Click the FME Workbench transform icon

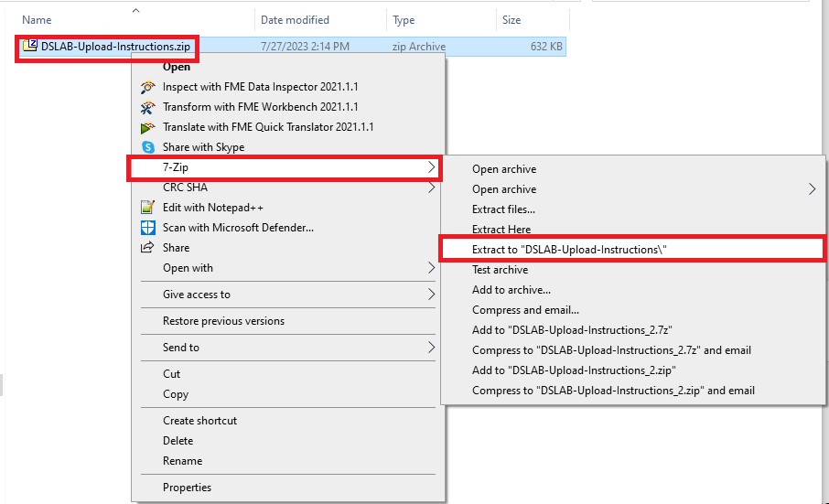(148, 107)
